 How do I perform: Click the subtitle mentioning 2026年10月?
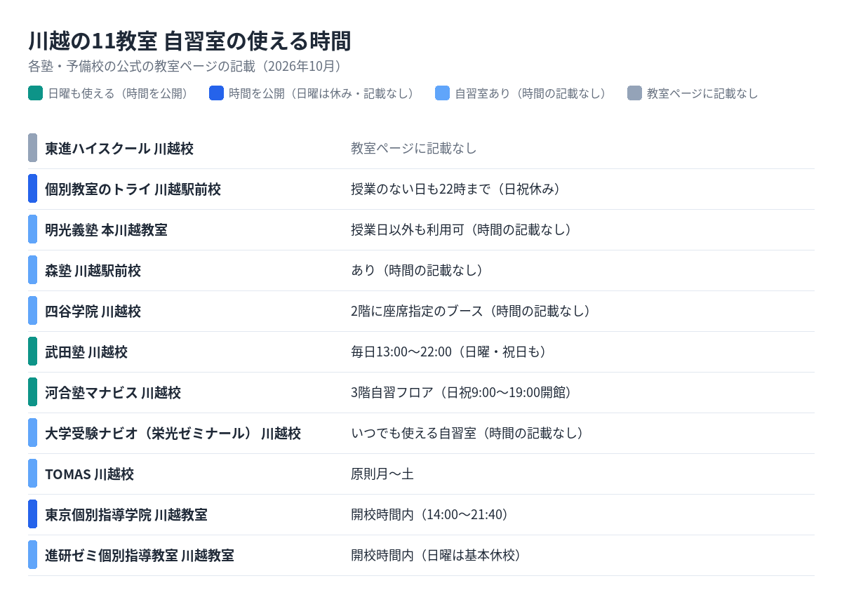[187, 67]
